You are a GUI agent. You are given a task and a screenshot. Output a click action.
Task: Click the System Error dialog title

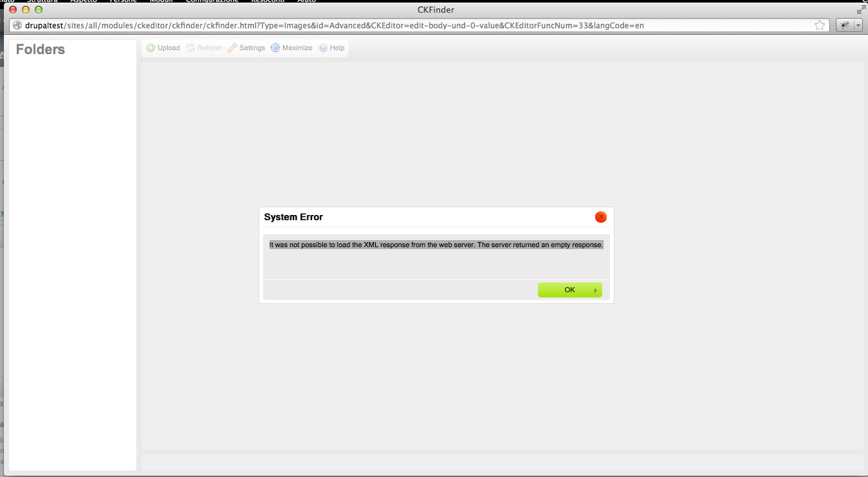click(293, 217)
